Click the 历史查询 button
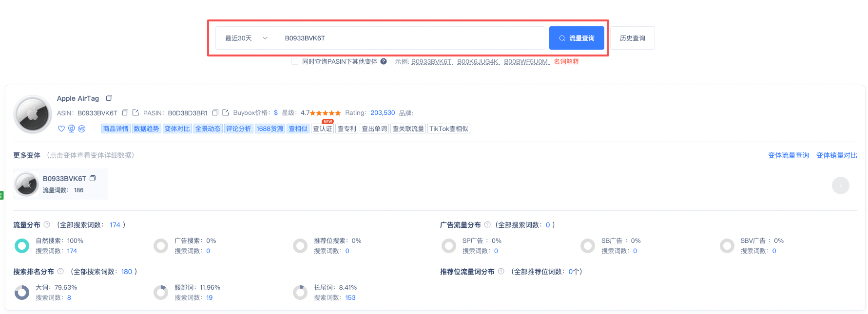Image resolution: width=868 pixels, height=314 pixels. click(x=632, y=38)
